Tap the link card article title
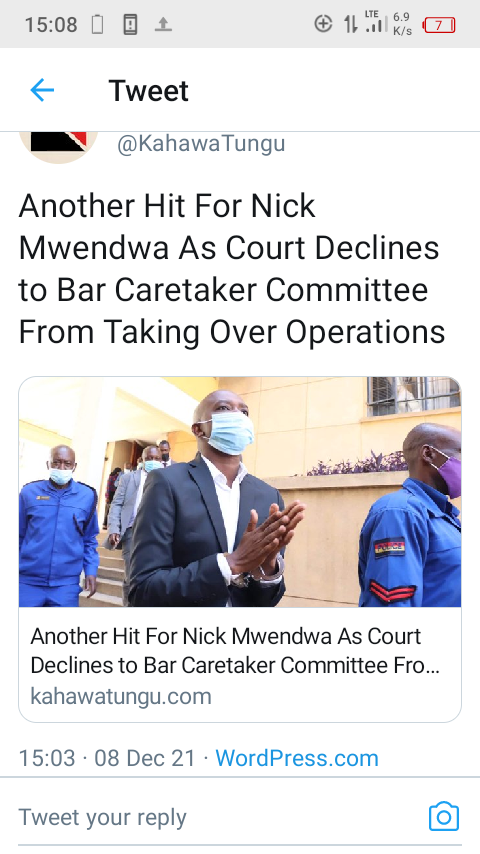 pyautogui.click(x=235, y=650)
